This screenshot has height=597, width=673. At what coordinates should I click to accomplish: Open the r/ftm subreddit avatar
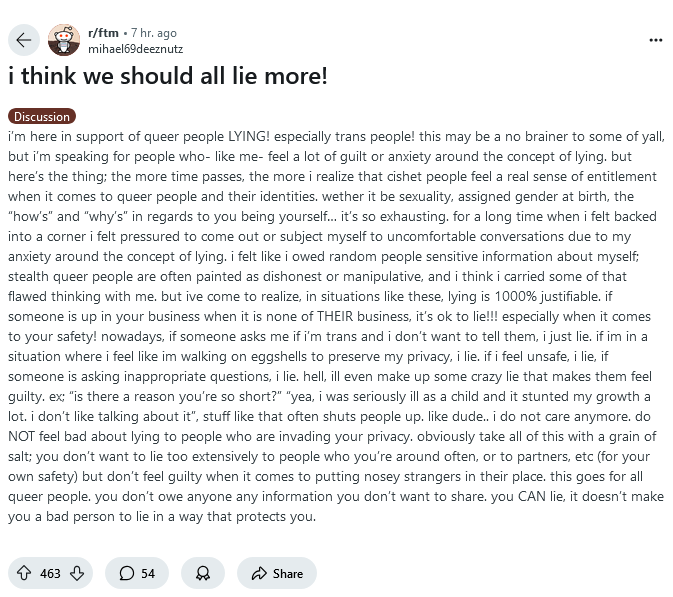coord(64,40)
